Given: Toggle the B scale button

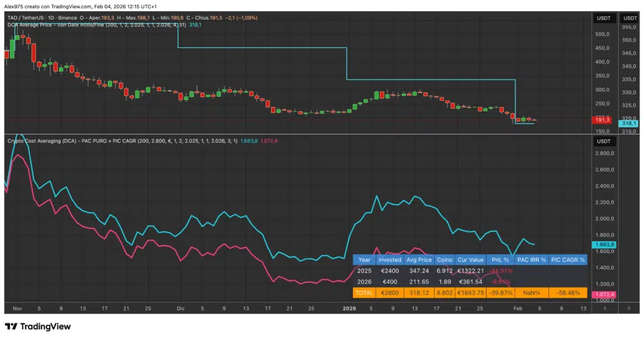Looking at the screenshot, I should point(628,309).
